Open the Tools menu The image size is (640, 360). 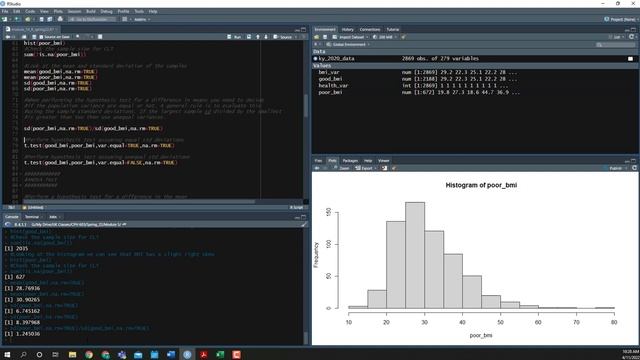click(x=139, y=11)
